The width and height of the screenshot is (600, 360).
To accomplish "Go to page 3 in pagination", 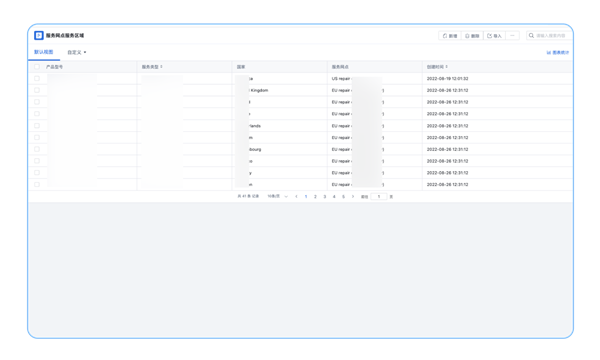I will (324, 197).
